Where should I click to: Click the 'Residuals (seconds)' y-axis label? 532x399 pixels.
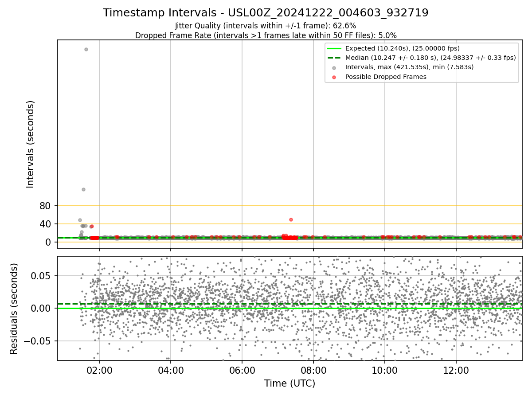pos(14,309)
